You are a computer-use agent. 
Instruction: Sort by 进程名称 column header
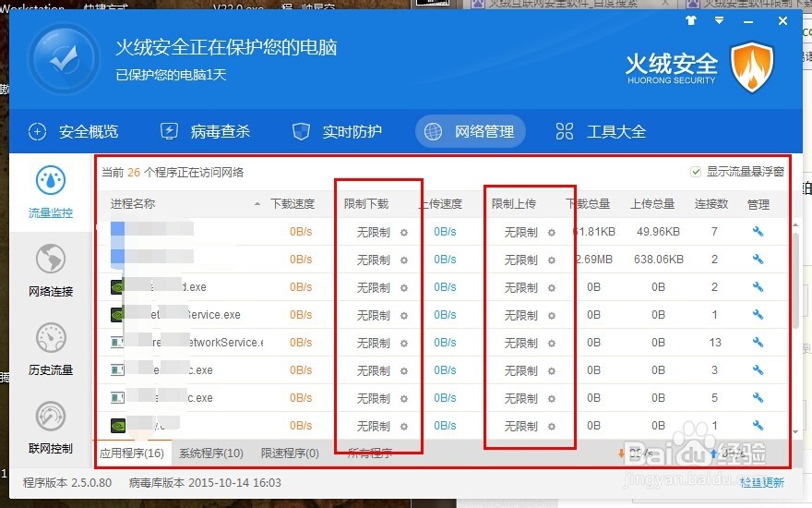point(133,204)
